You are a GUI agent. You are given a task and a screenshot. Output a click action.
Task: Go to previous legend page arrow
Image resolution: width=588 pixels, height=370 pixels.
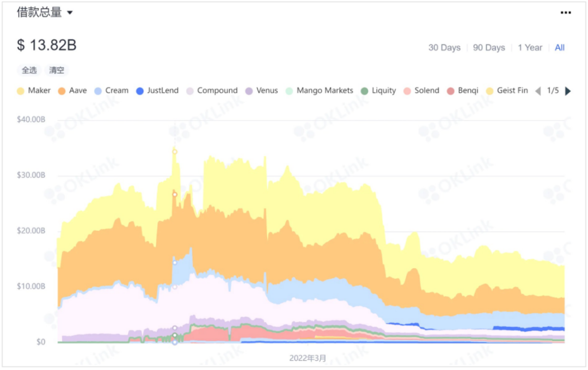click(x=538, y=91)
